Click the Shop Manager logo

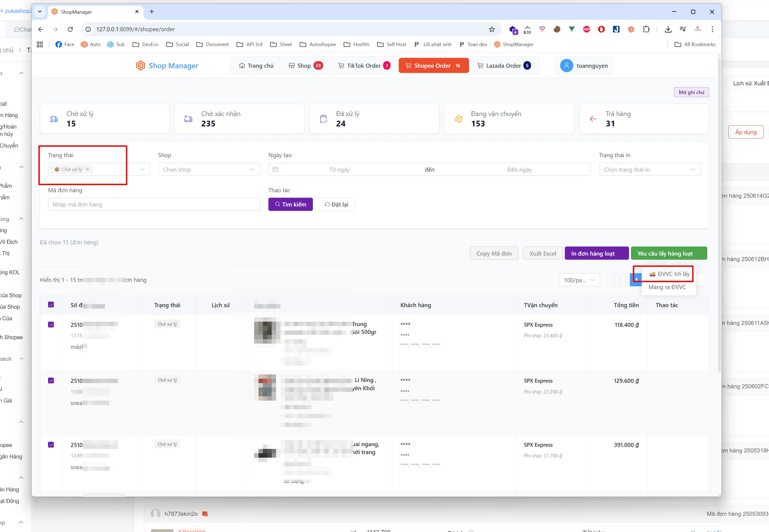coord(167,66)
